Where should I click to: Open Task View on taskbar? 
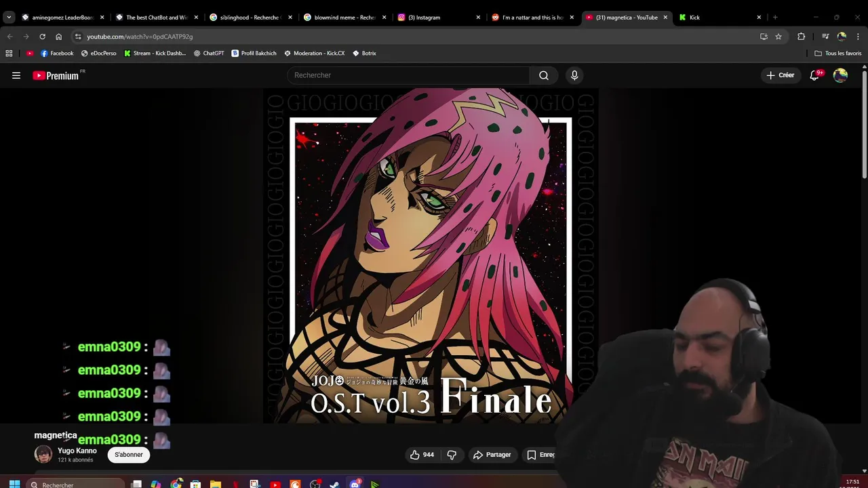[x=136, y=484]
